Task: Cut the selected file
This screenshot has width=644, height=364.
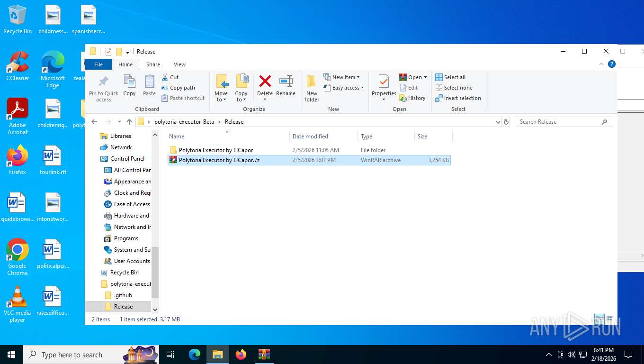Action: [170, 77]
